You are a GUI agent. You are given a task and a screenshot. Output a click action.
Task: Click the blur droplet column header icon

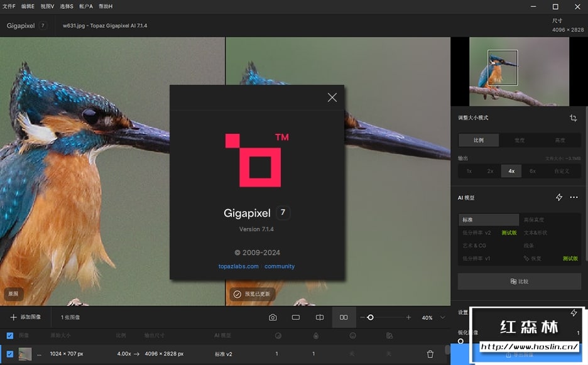coord(316,335)
